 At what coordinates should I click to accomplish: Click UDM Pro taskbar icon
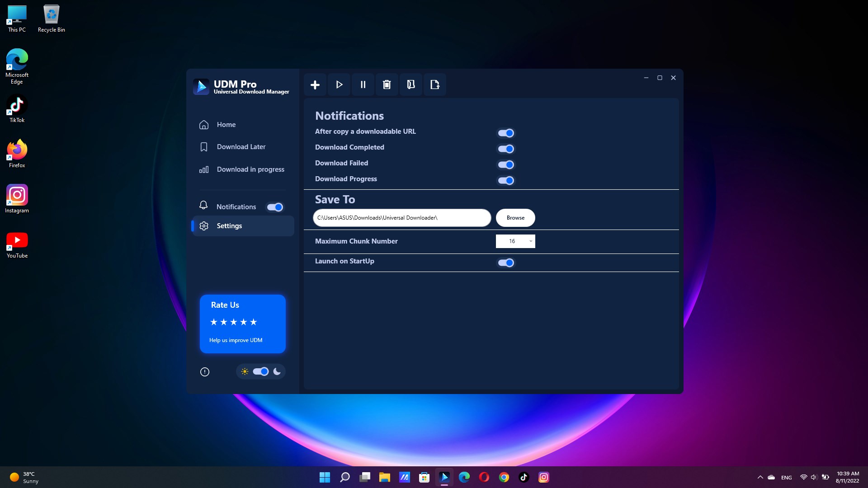pyautogui.click(x=444, y=477)
